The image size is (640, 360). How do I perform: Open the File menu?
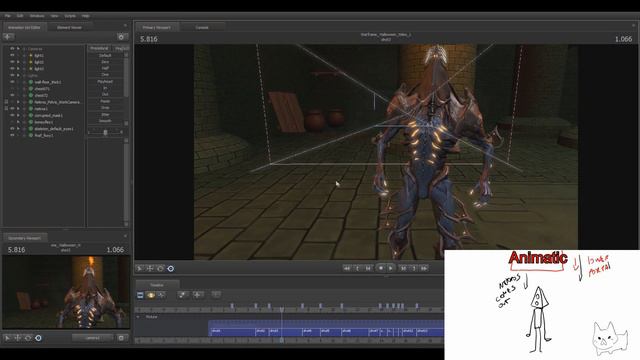click(8, 16)
